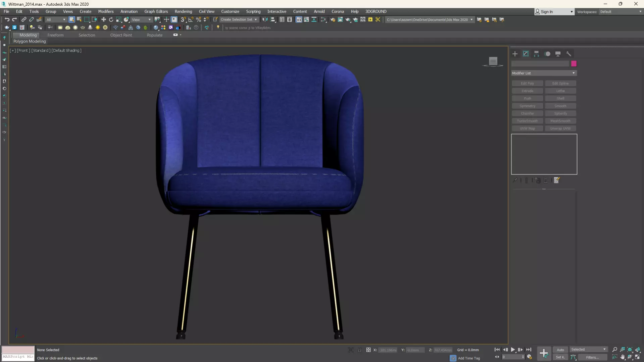
Task: Click the Orbit viewport tool
Action: [x=630, y=357]
